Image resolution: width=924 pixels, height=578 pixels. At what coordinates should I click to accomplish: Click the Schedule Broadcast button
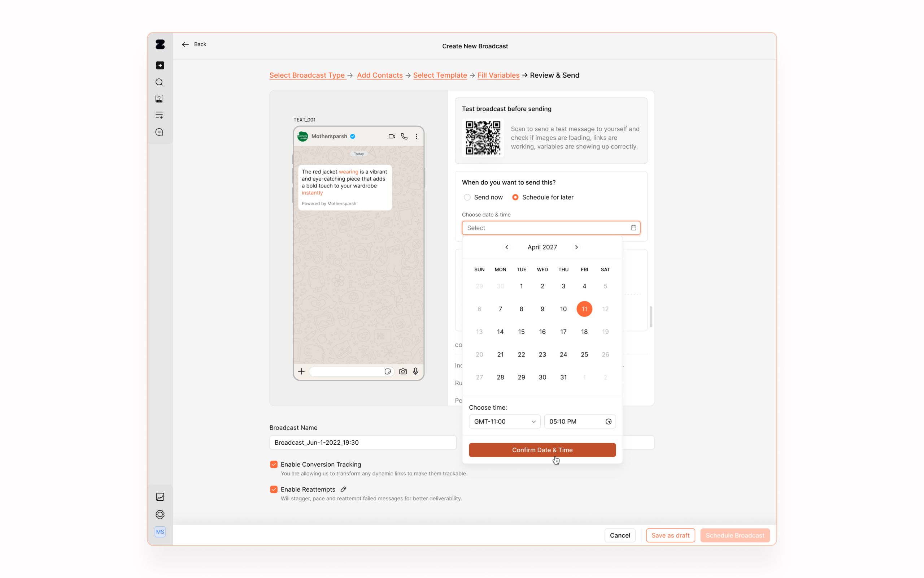coord(735,535)
